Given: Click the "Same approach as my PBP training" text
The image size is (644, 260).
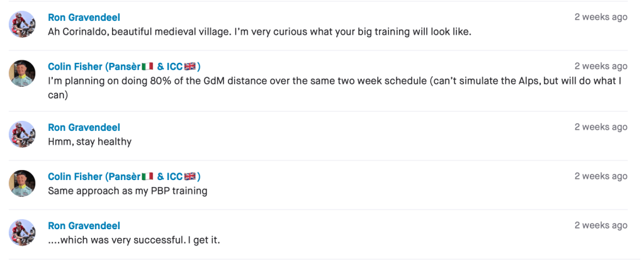Looking at the screenshot, I should click(x=127, y=191).
